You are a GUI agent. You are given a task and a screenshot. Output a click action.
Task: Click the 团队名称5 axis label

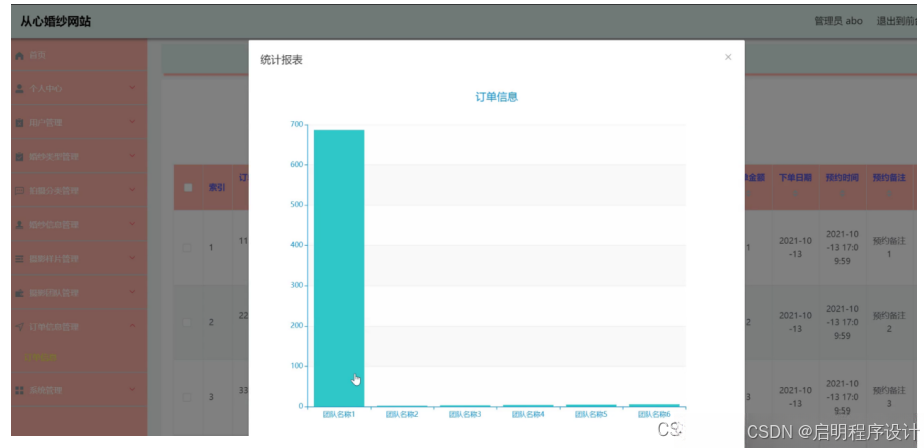coord(591,414)
